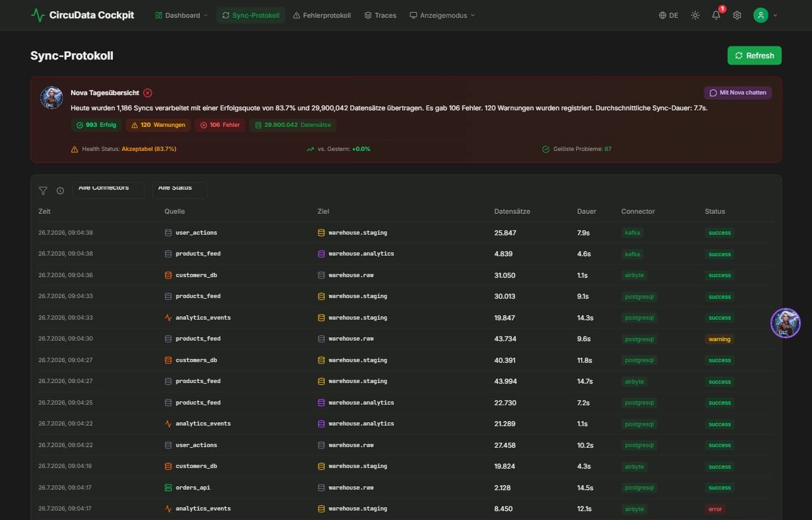
Task: Open the Dashboard menu
Action: tap(181, 15)
